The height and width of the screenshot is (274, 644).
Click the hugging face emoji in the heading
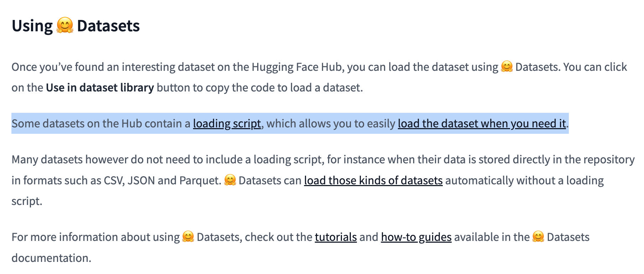pyautogui.click(x=65, y=26)
